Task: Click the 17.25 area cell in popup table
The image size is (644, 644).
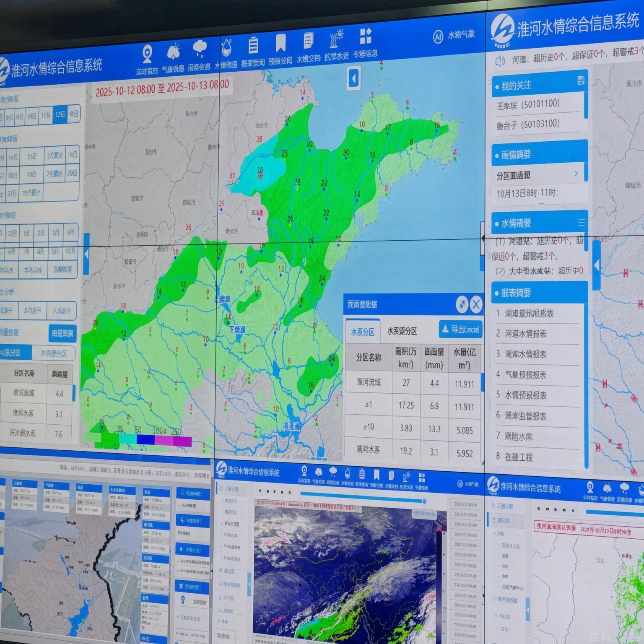Action: coord(406,405)
